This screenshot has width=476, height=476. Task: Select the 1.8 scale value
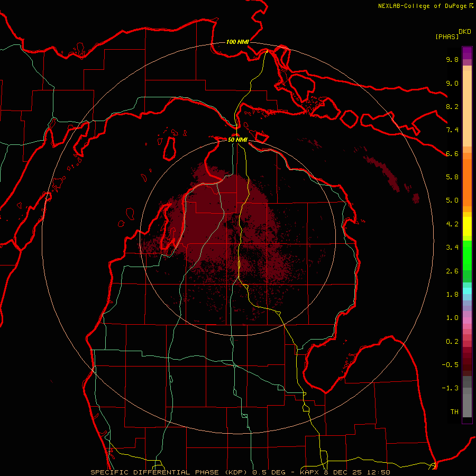pyautogui.click(x=452, y=295)
